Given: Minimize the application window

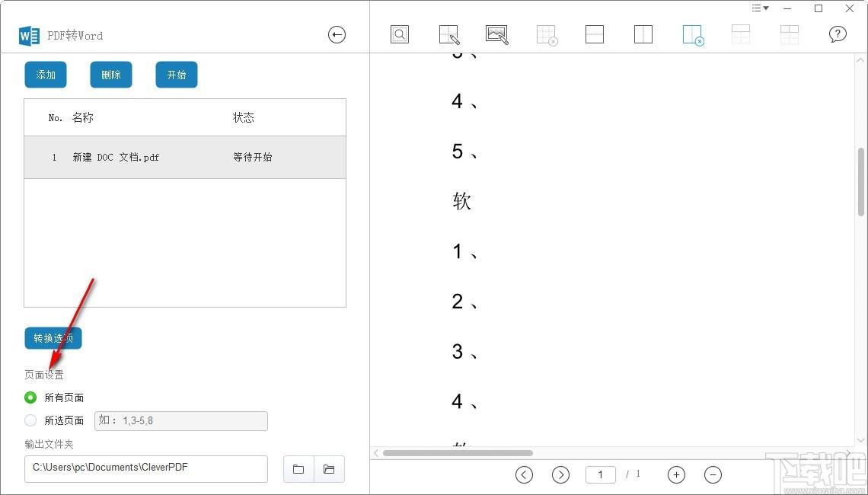Looking at the screenshot, I should coord(787,8).
